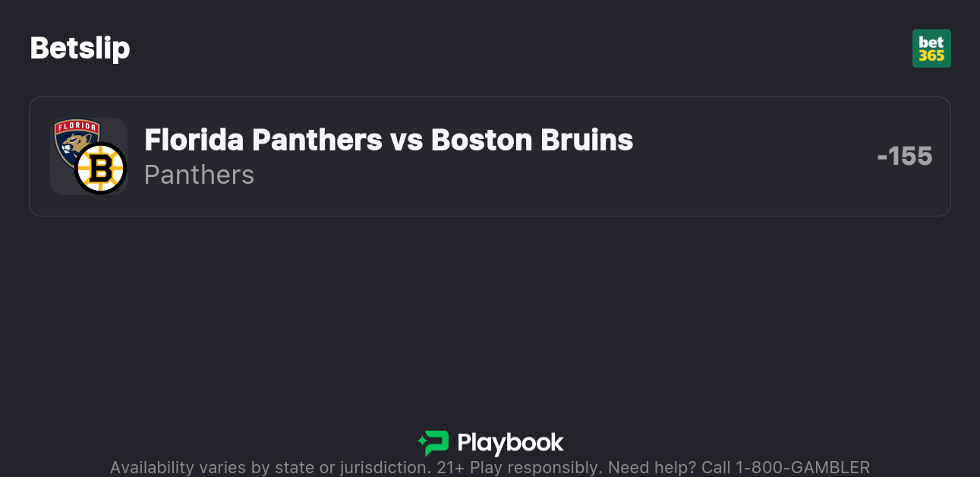The width and height of the screenshot is (980, 477).
Task: Click the "vs" text in matchup title
Action: (x=406, y=140)
